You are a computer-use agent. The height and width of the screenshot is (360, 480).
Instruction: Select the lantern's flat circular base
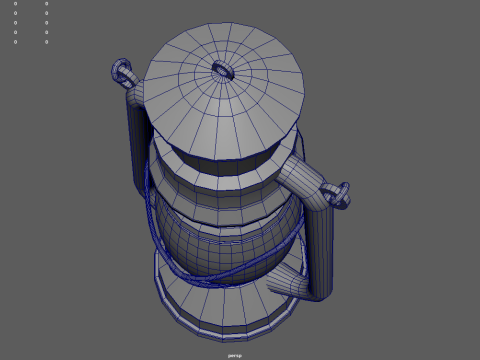(230, 302)
